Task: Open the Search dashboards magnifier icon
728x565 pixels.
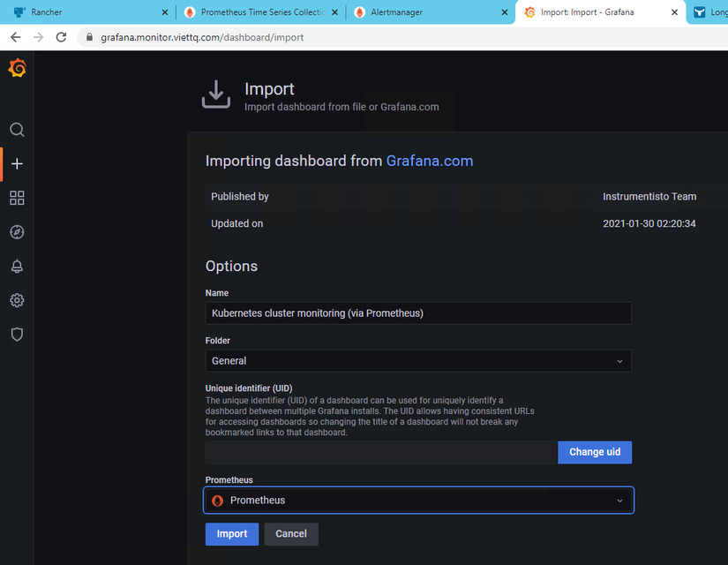Action: [x=17, y=130]
